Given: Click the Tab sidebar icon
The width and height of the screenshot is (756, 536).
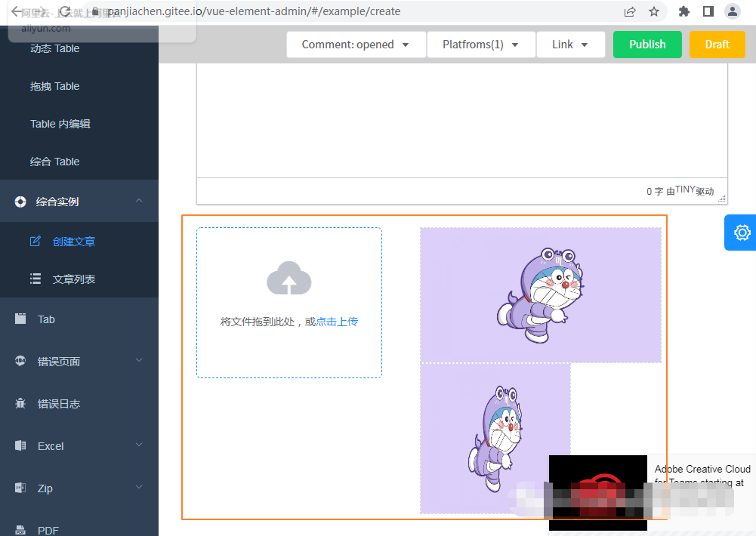Looking at the screenshot, I should (20, 319).
